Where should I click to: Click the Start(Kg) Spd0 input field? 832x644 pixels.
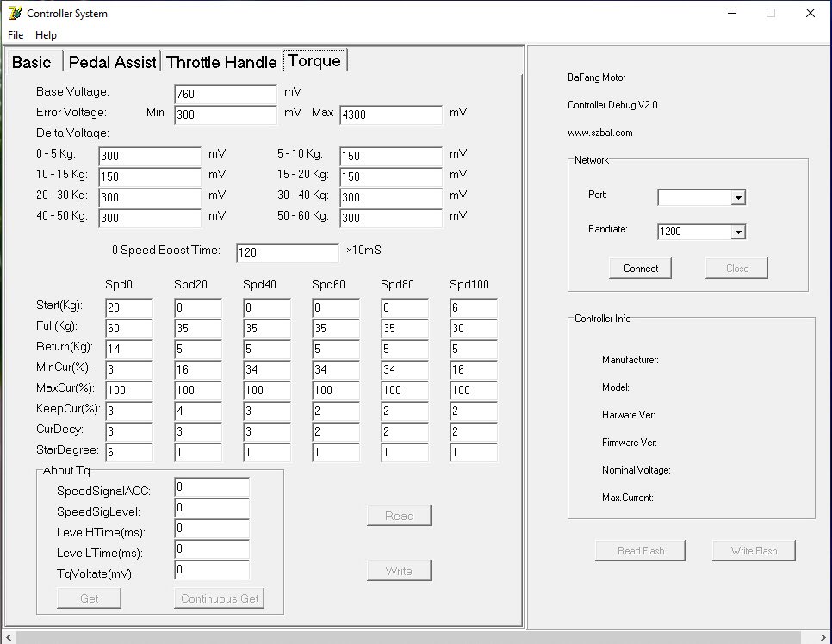129,307
